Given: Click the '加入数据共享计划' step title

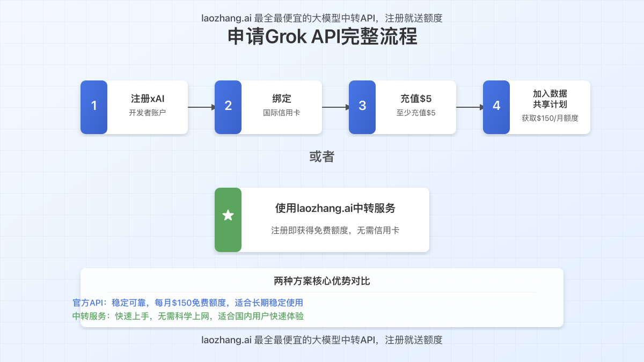Looking at the screenshot, I should pyautogui.click(x=550, y=99).
